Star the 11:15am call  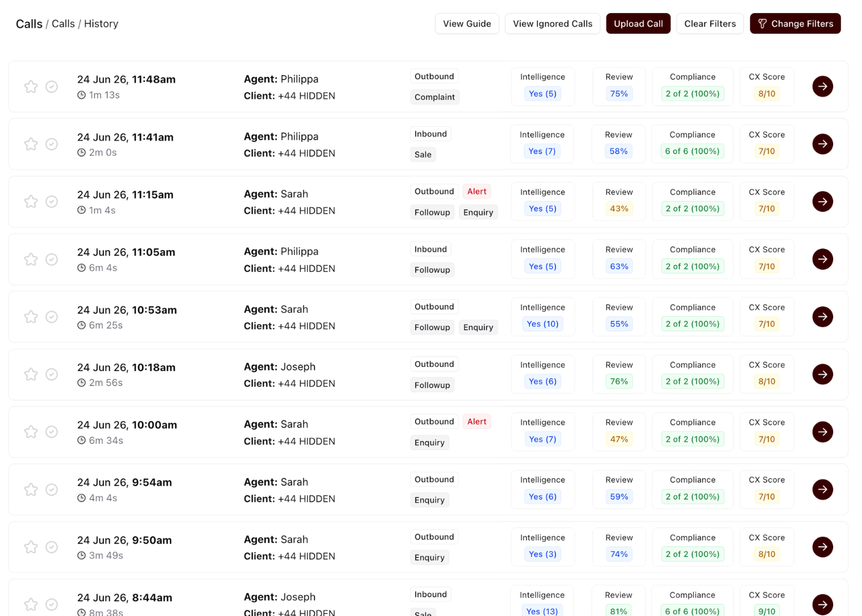(x=31, y=202)
